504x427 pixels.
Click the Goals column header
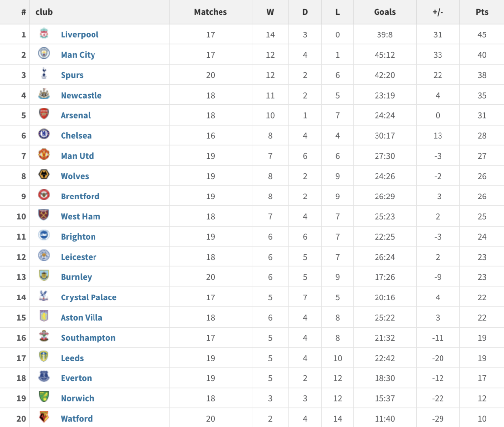[385, 12]
